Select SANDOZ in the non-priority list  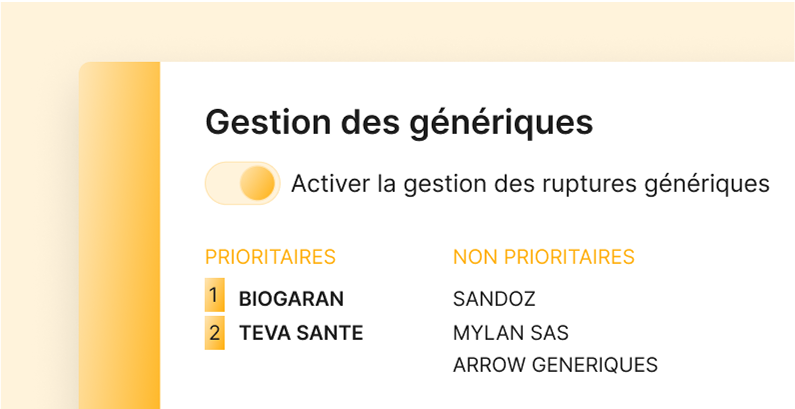tap(494, 299)
